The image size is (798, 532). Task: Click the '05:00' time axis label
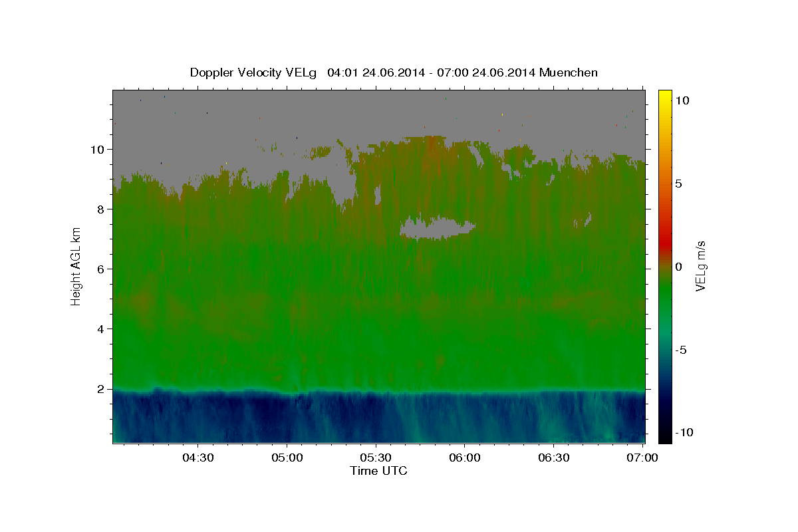(287, 458)
